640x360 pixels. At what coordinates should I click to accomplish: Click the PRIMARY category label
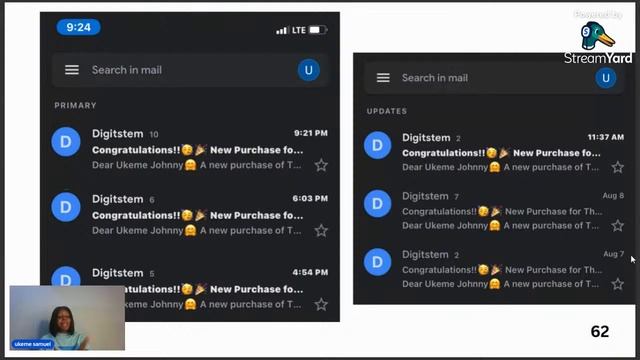coord(76,105)
